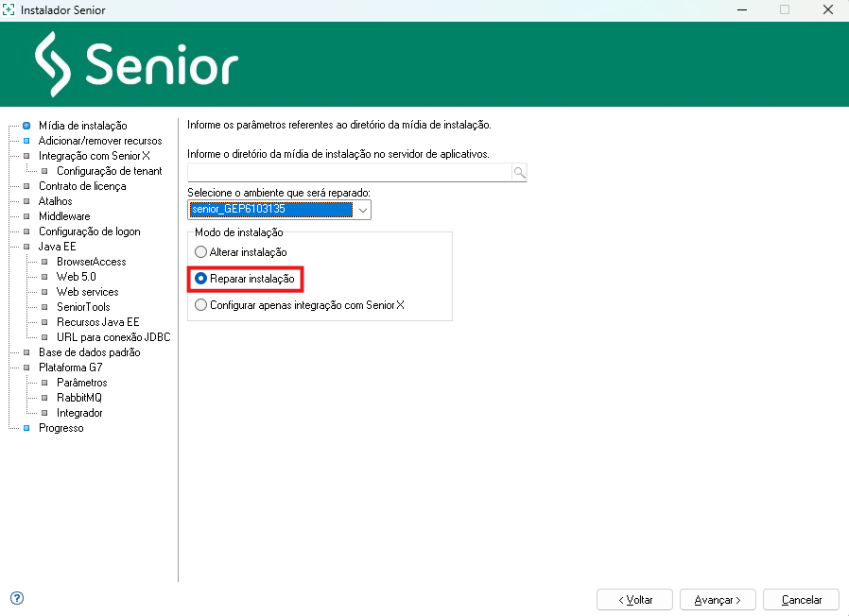Close the Instalador Senior window
The height and width of the screenshot is (616, 849).
pyautogui.click(x=828, y=9)
